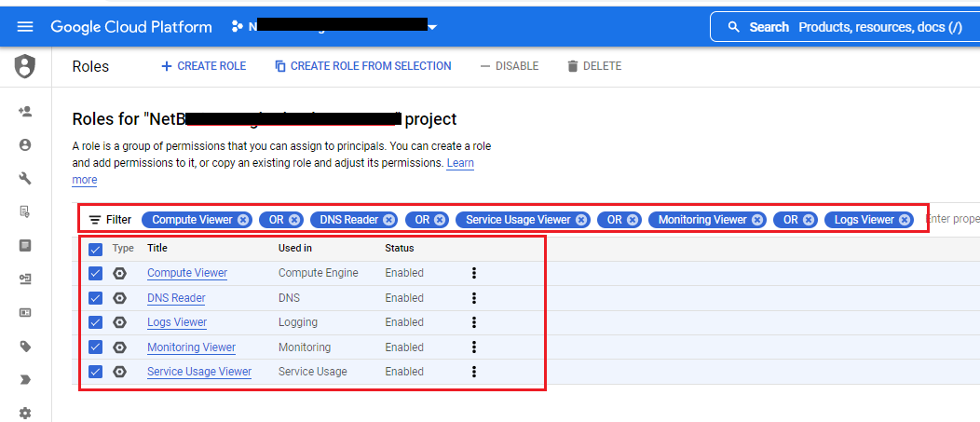Click the filter property input field
Viewport: 980px width, 422px height.
tap(952, 220)
